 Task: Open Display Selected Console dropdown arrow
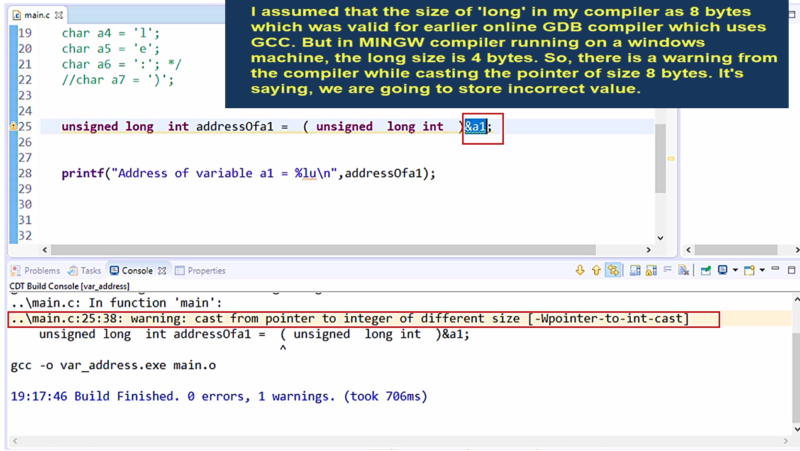tap(735, 270)
